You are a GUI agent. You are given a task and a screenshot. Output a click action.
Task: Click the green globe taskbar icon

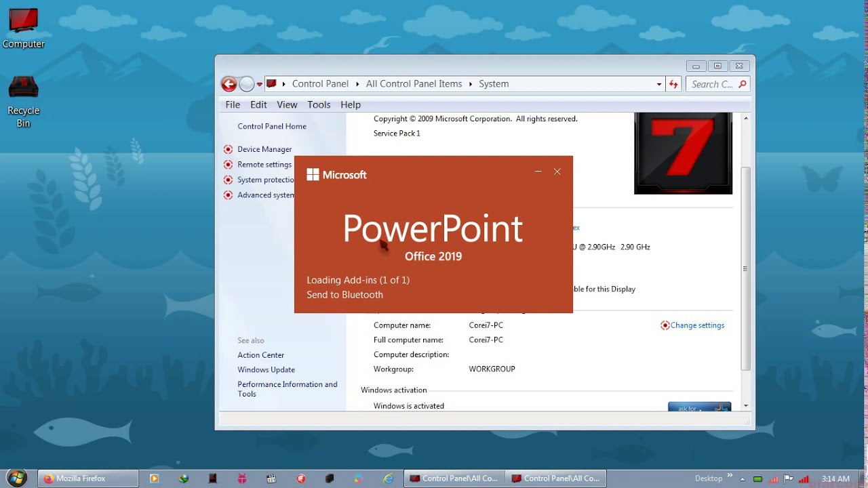point(183,479)
